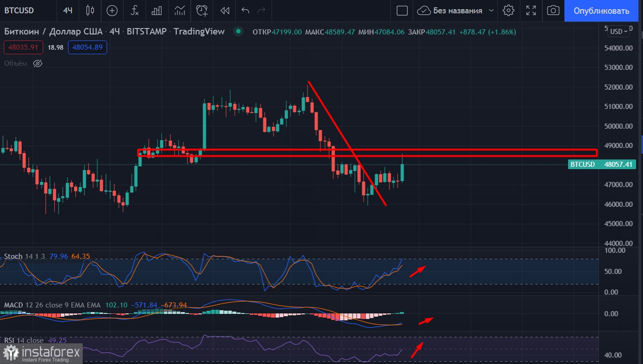Show the Объём volume indicator
Viewport: 643px width, 364px height.
click(x=38, y=63)
